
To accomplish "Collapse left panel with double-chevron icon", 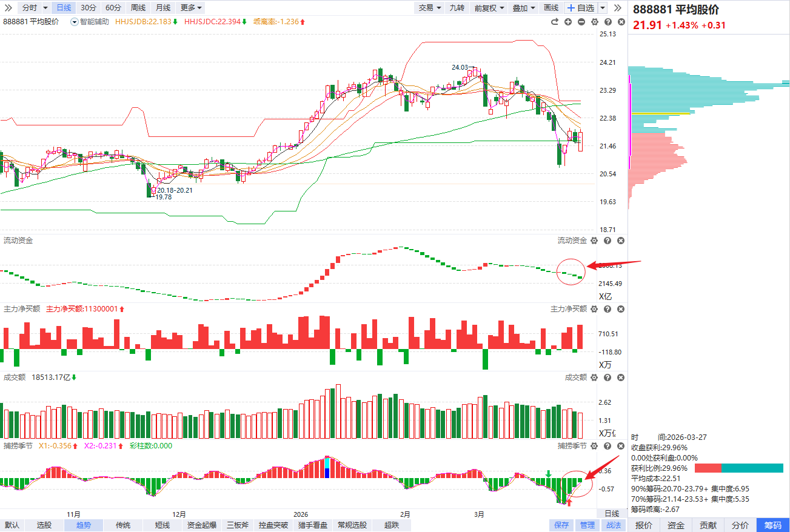I will click(9, 8).
